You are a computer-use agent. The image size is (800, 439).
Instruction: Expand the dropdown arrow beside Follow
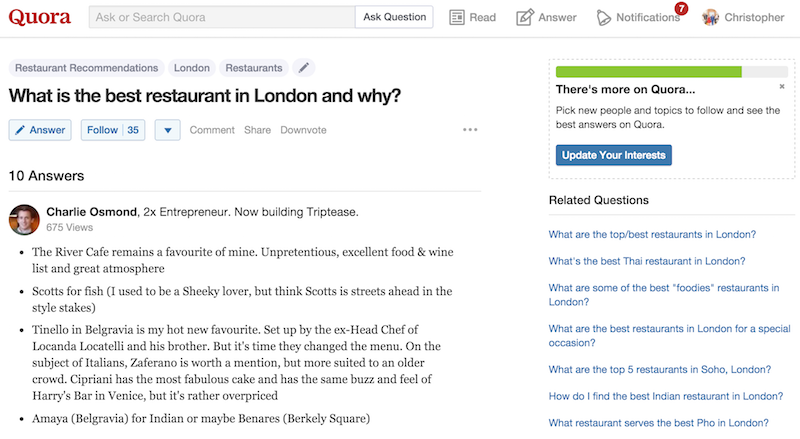tap(167, 130)
